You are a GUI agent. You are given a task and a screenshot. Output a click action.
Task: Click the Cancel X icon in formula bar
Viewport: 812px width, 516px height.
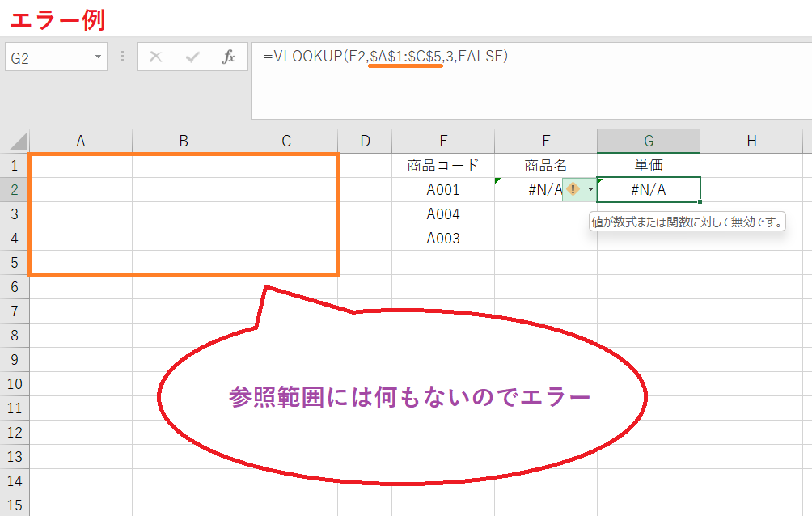click(156, 57)
